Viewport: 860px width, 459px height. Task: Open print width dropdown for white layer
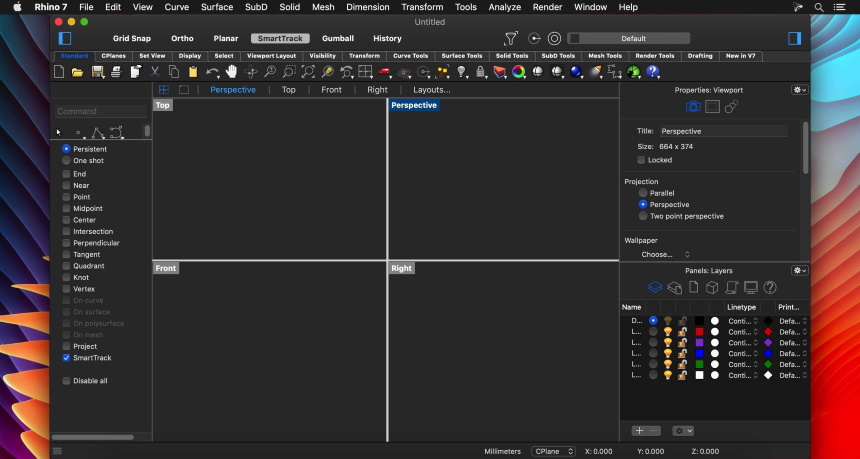(x=793, y=375)
